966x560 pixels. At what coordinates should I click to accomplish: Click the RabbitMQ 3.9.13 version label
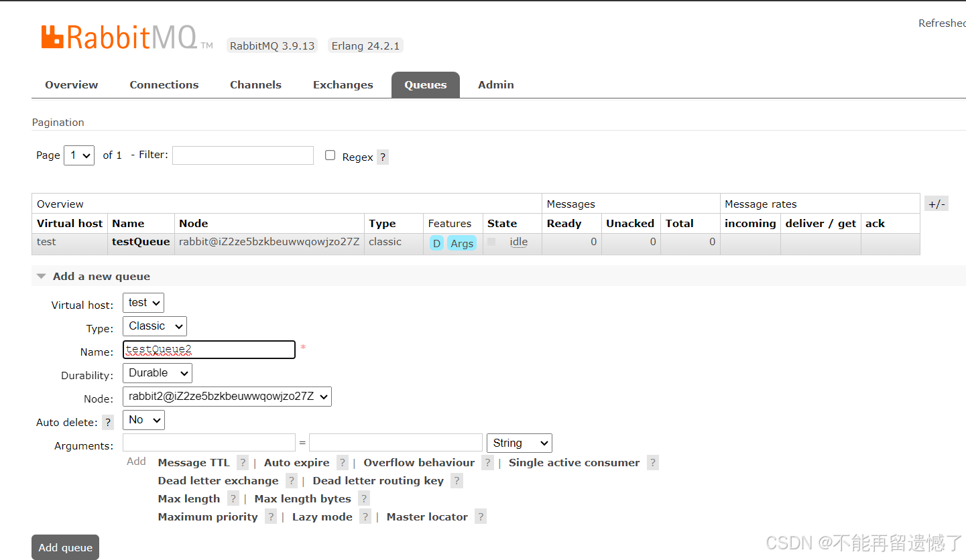272,46
